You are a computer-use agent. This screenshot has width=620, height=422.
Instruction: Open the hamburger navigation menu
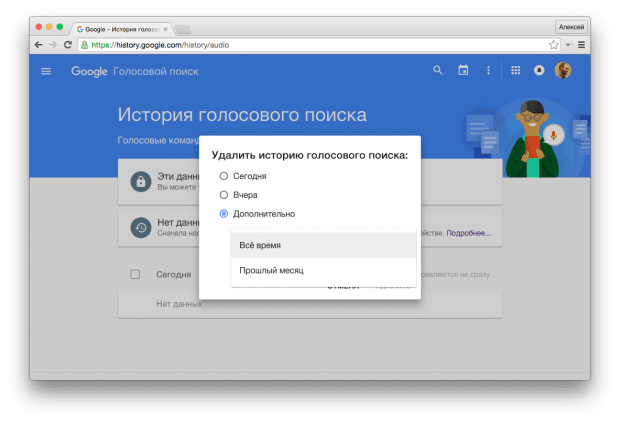pyautogui.click(x=46, y=71)
